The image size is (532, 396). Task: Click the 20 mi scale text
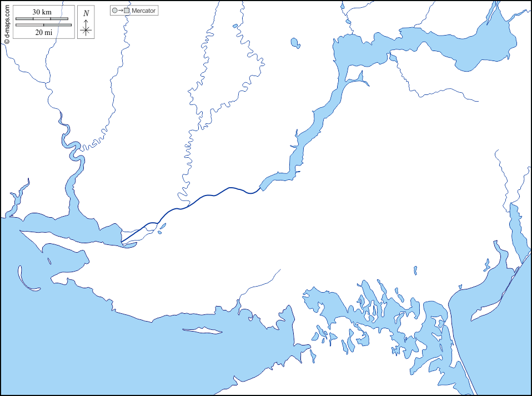pyautogui.click(x=44, y=32)
